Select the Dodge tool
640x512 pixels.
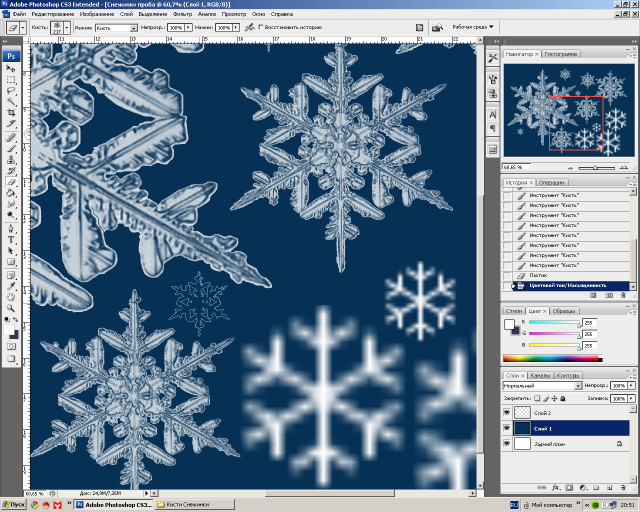click(x=11, y=215)
